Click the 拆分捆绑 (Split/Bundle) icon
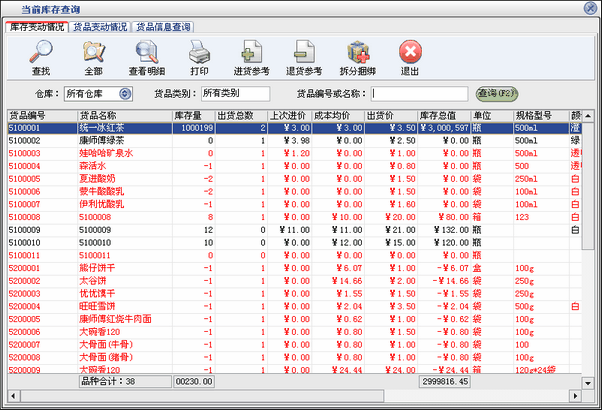The width and height of the screenshot is (602, 410). [x=358, y=55]
